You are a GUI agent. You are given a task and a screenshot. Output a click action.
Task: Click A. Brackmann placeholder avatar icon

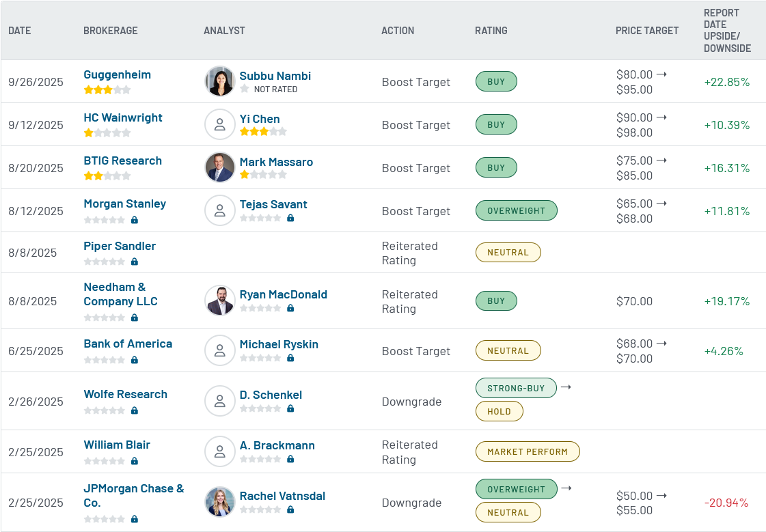coord(220,451)
